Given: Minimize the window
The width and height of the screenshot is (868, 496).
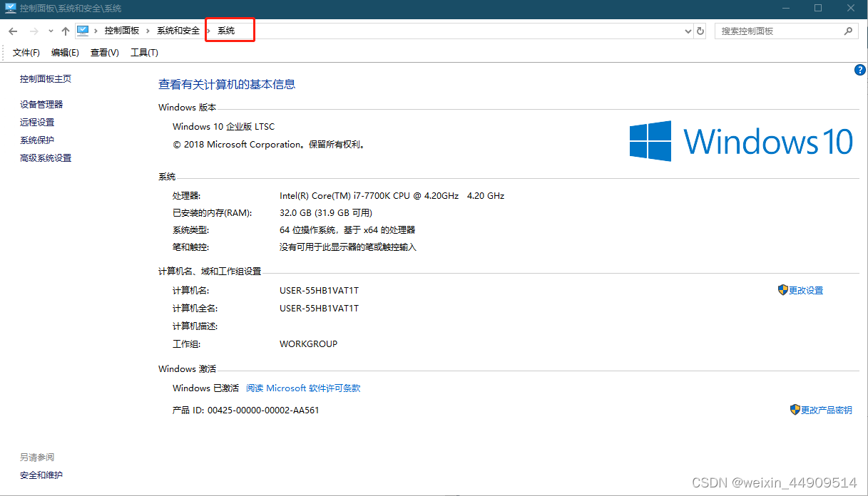Looking at the screenshot, I should (785, 8).
